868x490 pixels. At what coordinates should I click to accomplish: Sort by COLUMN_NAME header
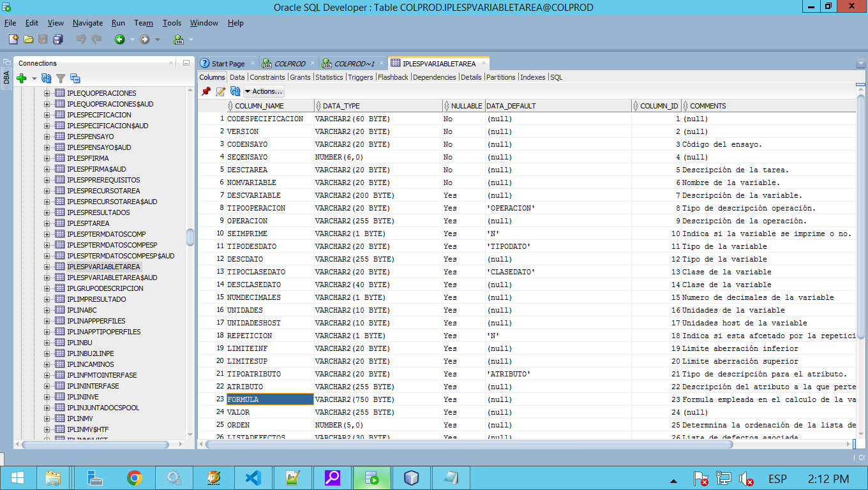tap(270, 106)
